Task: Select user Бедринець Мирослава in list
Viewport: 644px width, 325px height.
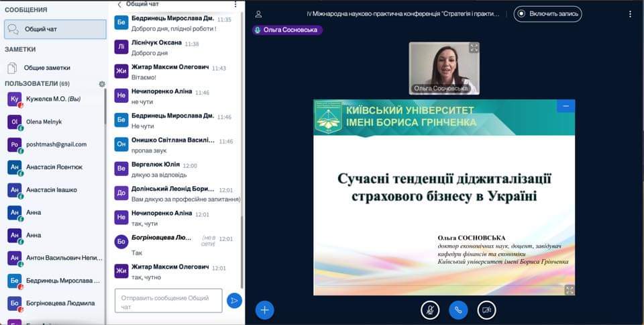Action: coord(54,281)
